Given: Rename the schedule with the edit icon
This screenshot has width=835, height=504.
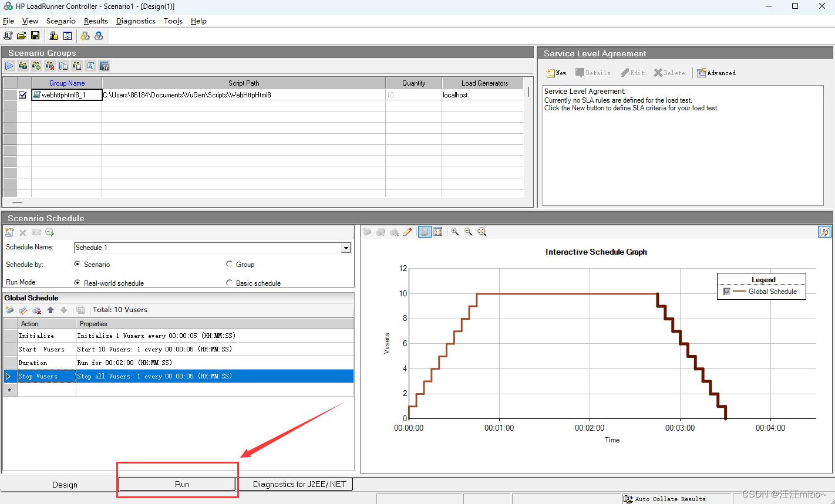Looking at the screenshot, I should click(36, 232).
